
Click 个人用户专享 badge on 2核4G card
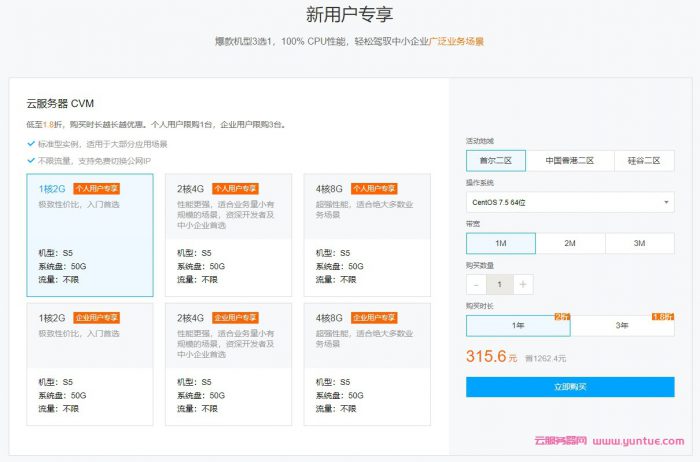234,188
